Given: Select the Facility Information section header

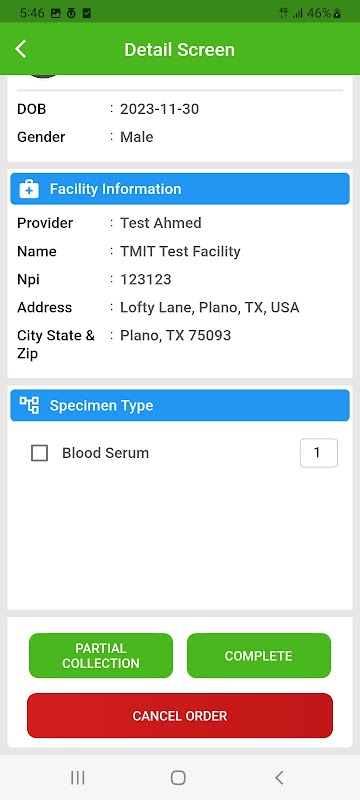Looking at the screenshot, I should (x=180, y=189).
